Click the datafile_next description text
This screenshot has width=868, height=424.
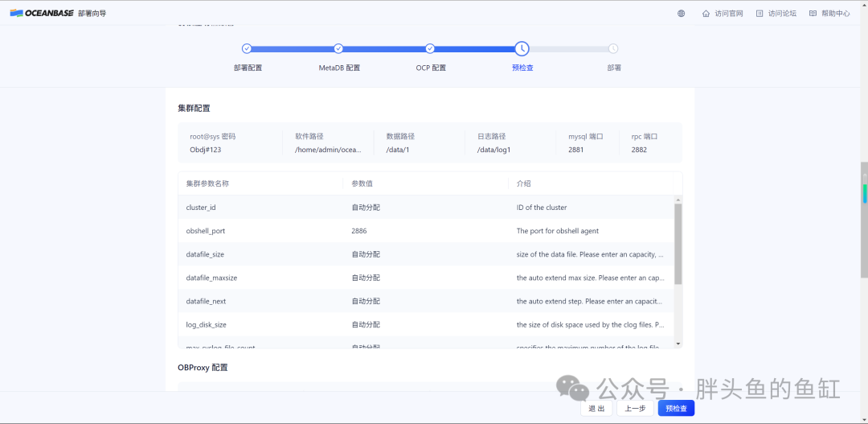590,301
